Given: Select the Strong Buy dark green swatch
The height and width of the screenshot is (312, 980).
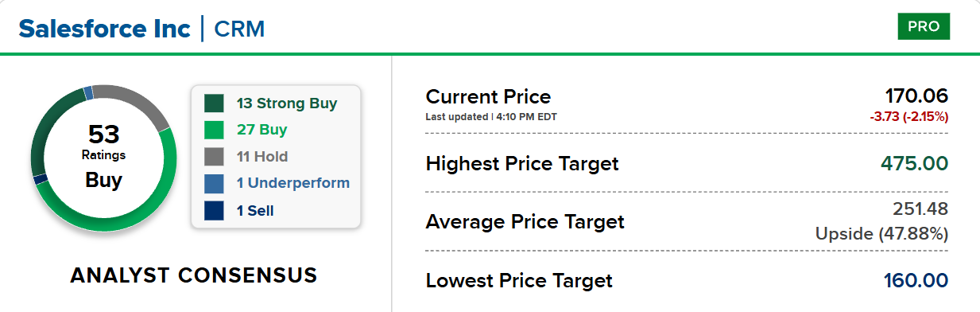Looking at the screenshot, I should pyautogui.click(x=214, y=103).
